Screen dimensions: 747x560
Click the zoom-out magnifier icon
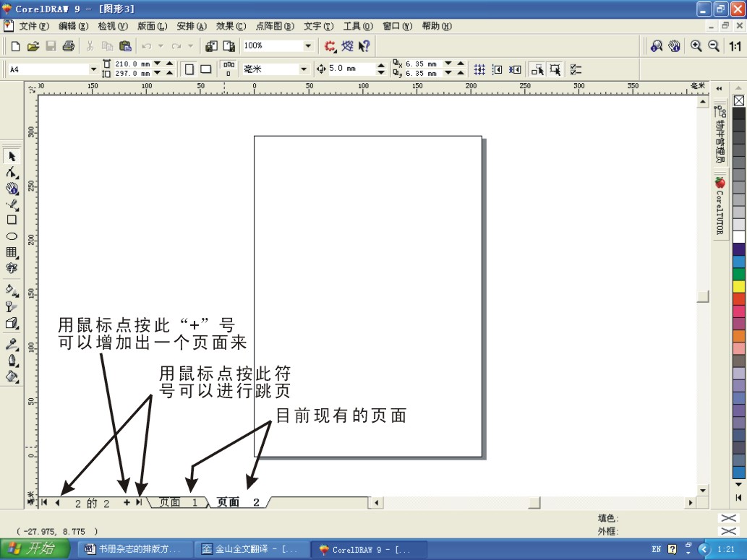click(714, 46)
